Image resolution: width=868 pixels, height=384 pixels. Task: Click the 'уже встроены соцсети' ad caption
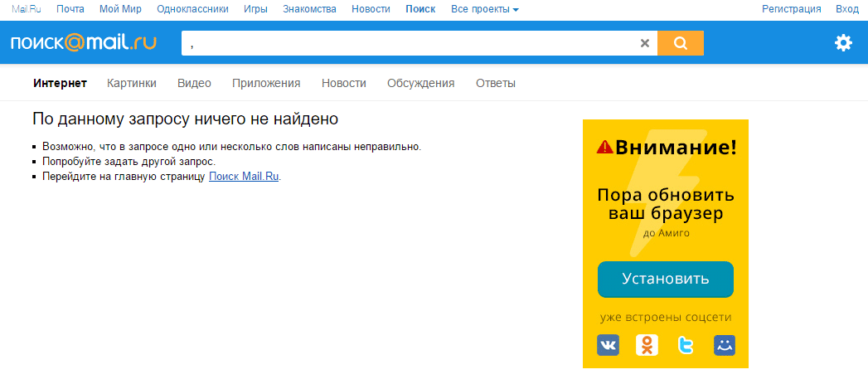point(666,318)
